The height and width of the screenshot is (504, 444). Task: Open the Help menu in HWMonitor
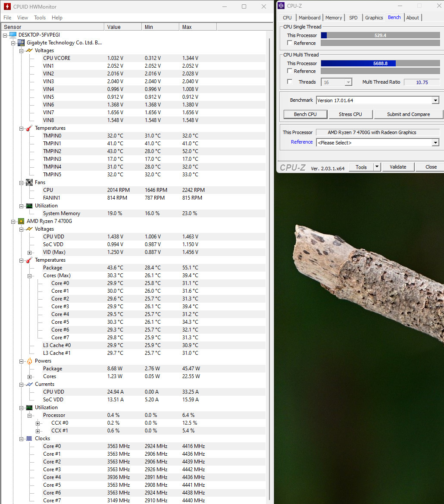pyautogui.click(x=57, y=18)
